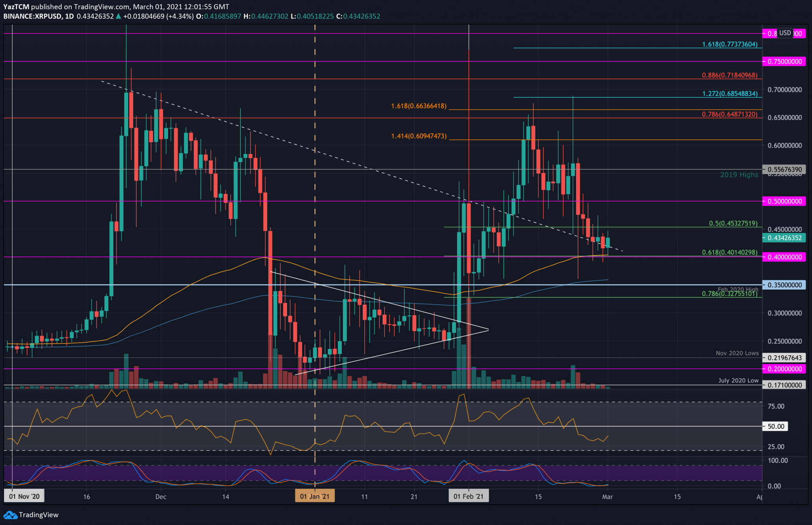812x525 pixels.
Task: Click the July 2020 Low annotation
Action: pos(738,380)
